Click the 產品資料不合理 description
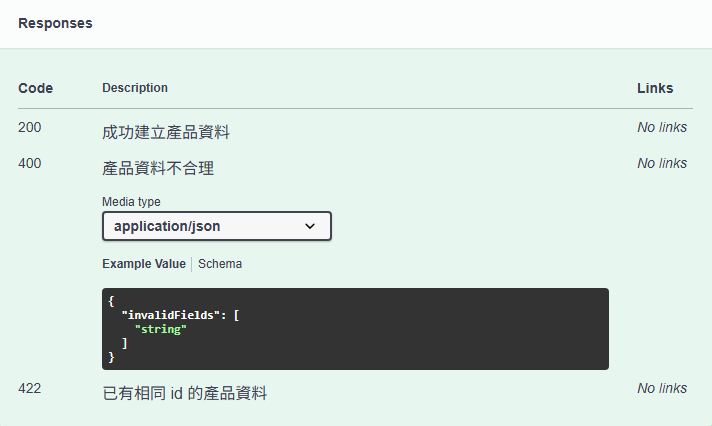712x426 pixels. [158, 168]
